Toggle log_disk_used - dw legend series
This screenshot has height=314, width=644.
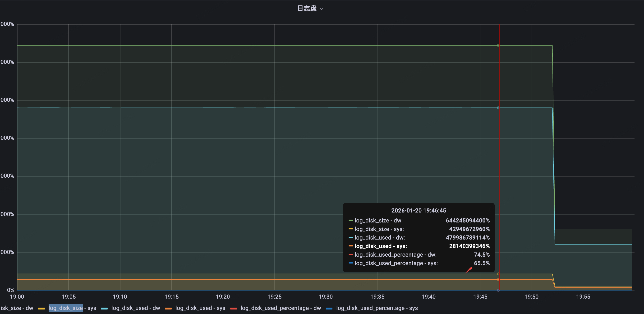coord(136,308)
